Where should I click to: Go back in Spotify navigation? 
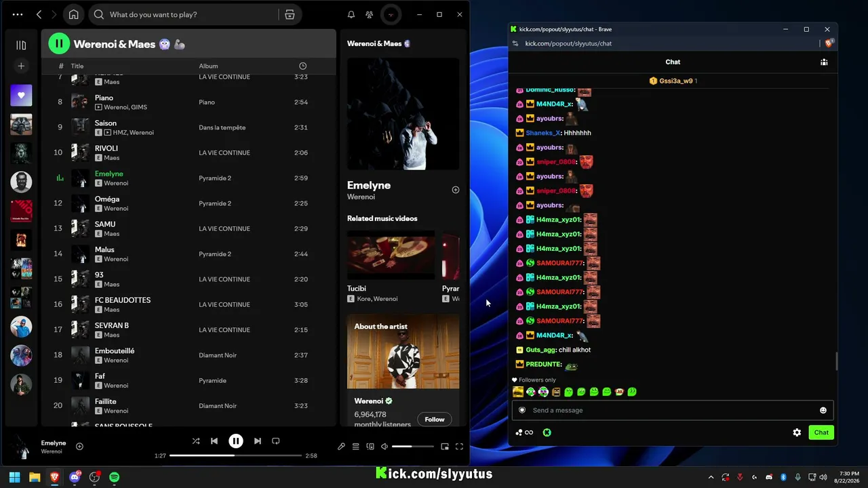click(x=39, y=14)
